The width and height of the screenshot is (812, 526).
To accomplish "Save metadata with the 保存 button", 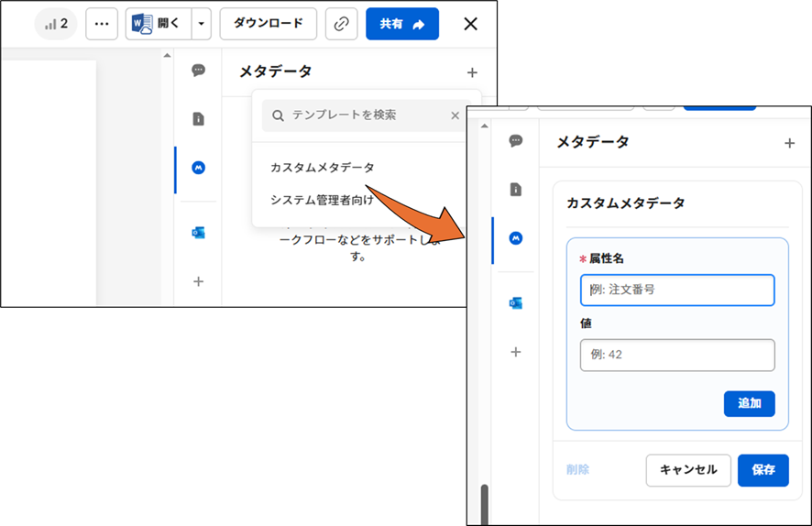I will coord(763,470).
